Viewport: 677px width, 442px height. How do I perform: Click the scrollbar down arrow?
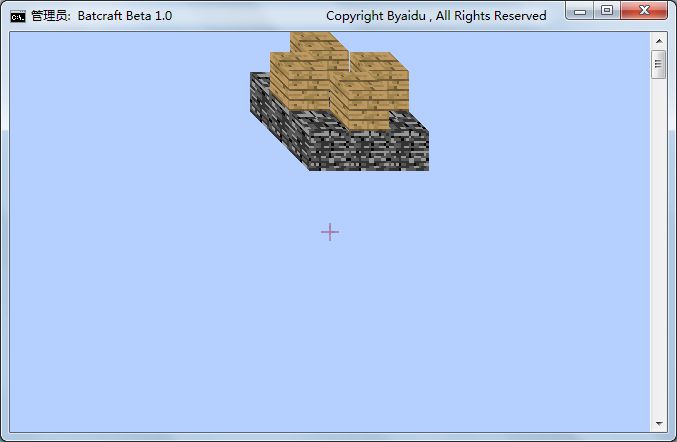659,423
